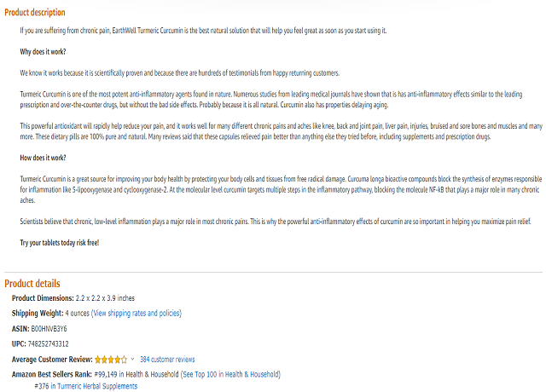Click the Product Dimensions label
Image resolution: width=546 pixels, height=392 pixels.
coord(48,297)
